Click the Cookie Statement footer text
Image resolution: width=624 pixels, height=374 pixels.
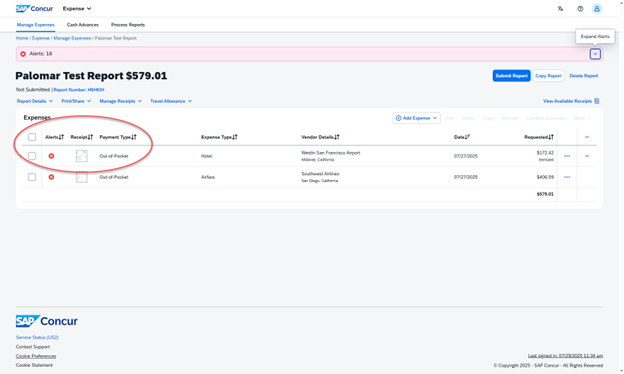pos(34,365)
